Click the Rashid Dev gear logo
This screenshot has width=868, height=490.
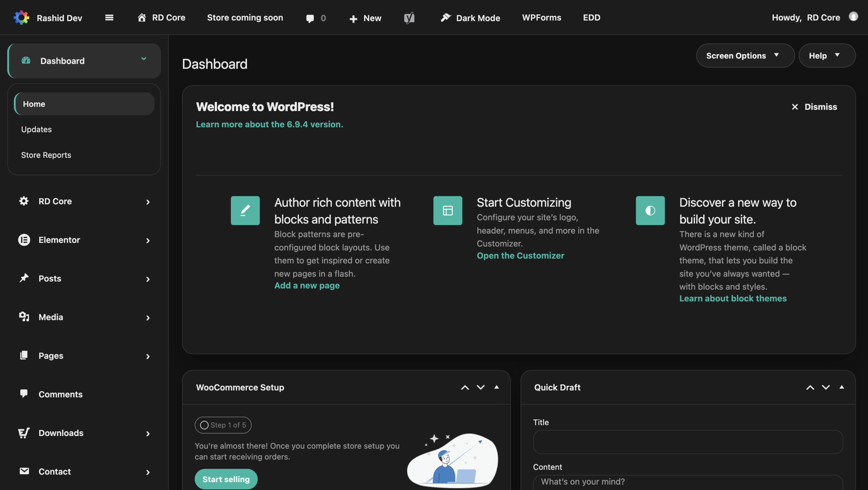coord(21,18)
